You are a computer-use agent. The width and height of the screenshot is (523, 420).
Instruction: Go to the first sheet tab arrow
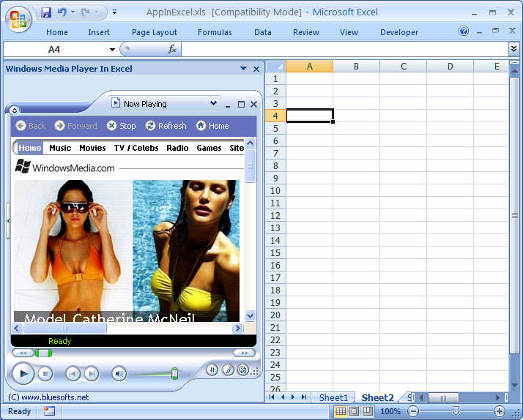click(x=272, y=397)
